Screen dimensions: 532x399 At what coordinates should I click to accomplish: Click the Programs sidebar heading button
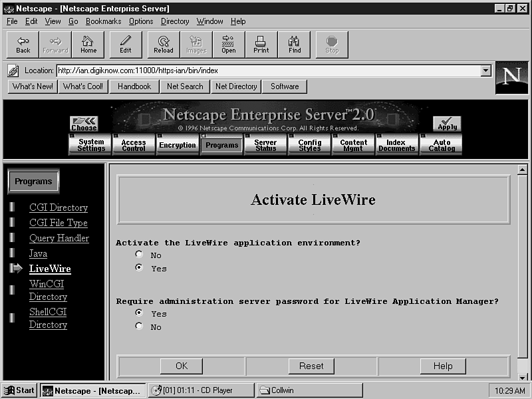33,181
